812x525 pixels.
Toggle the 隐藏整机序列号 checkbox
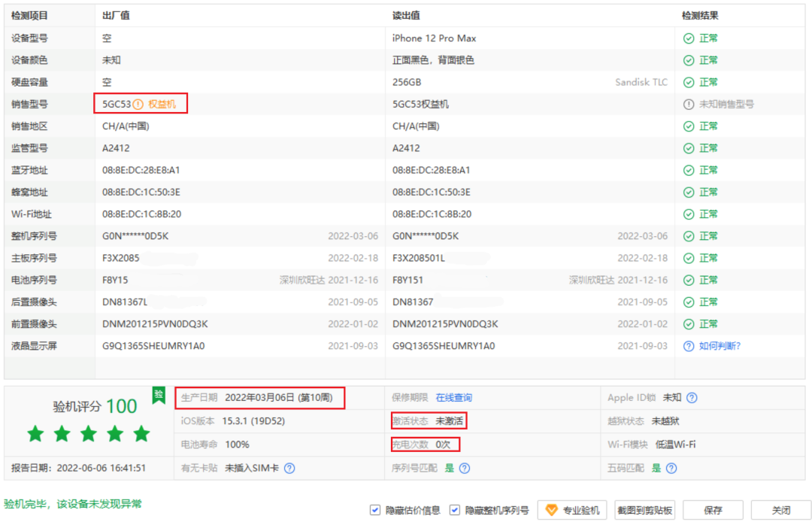454,511
